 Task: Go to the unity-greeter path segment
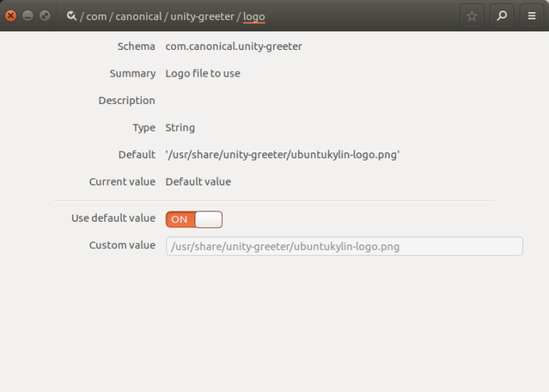[x=203, y=16]
